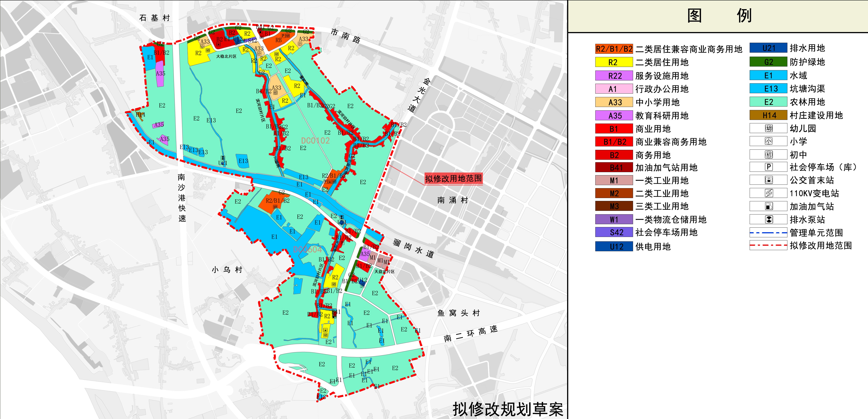868x419 pixels.
Task: Click the dark green G2 legend swatch
Action: click(768, 62)
